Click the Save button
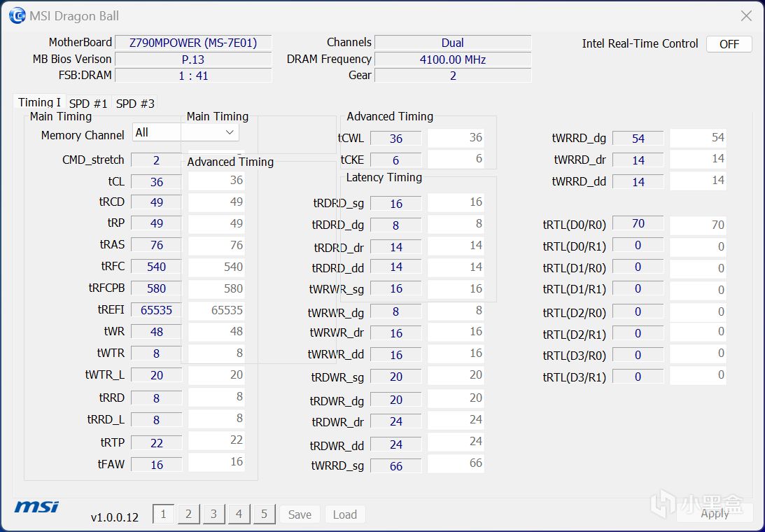Image resolution: width=765 pixels, height=532 pixels. [x=300, y=514]
